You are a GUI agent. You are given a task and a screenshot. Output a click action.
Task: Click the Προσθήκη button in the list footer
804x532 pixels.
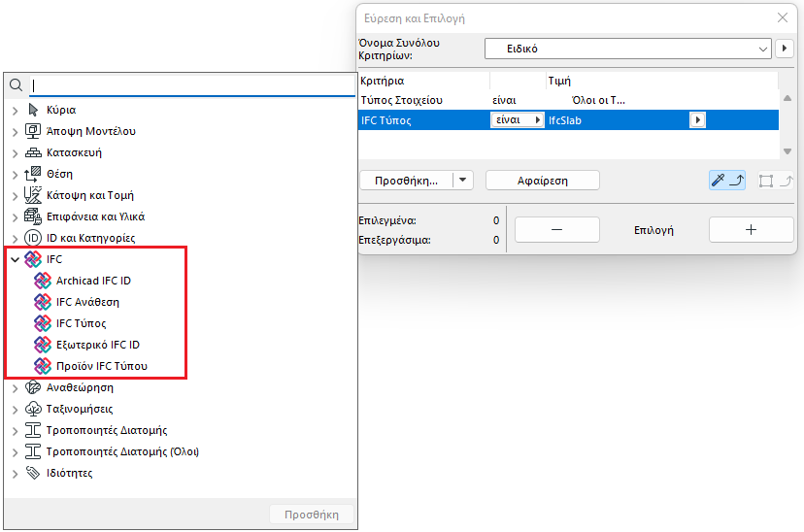(x=312, y=515)
